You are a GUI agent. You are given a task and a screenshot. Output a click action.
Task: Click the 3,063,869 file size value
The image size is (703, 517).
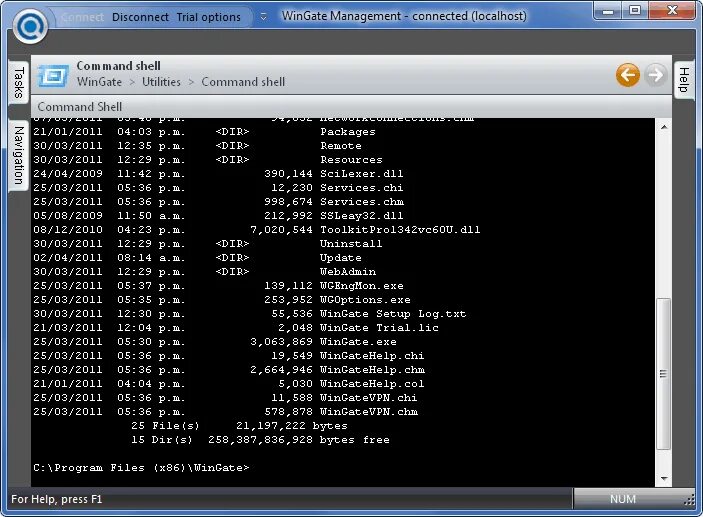(281, 342)
